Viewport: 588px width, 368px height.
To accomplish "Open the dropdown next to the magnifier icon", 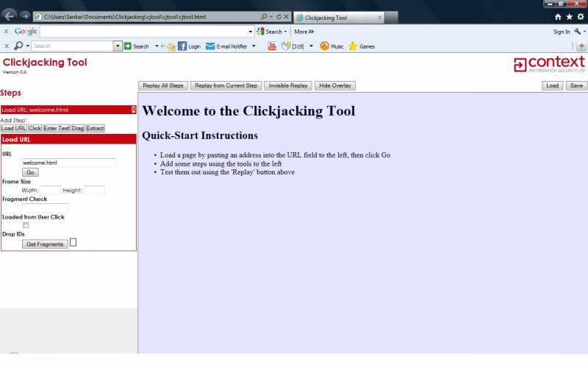I will (x=27, y=46).
